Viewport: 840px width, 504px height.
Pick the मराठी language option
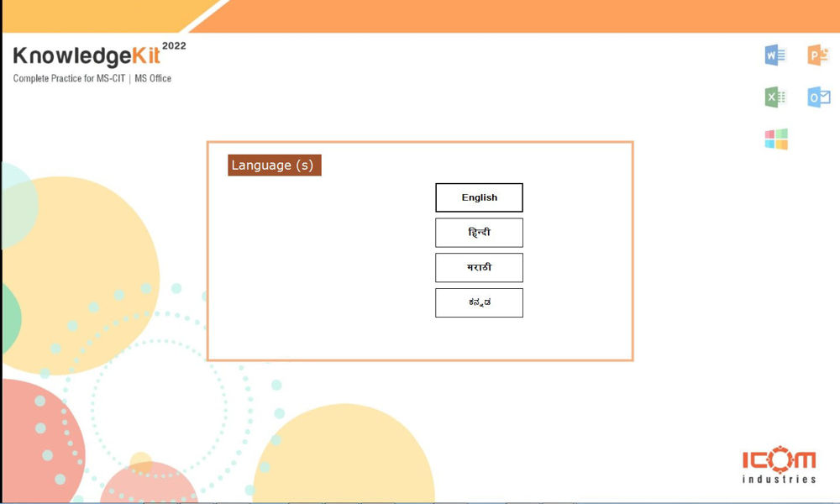[479, 267]
